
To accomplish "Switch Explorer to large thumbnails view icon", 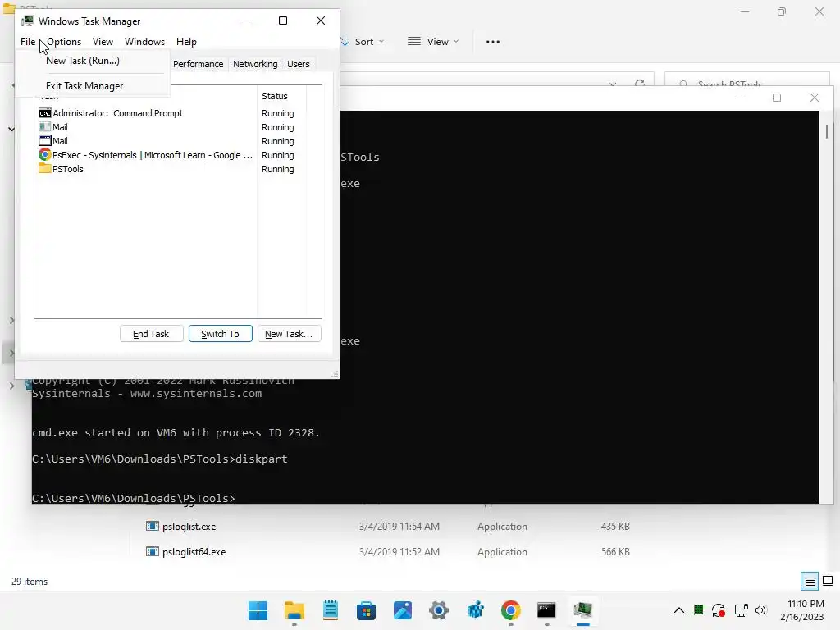I will coord(828,581).
